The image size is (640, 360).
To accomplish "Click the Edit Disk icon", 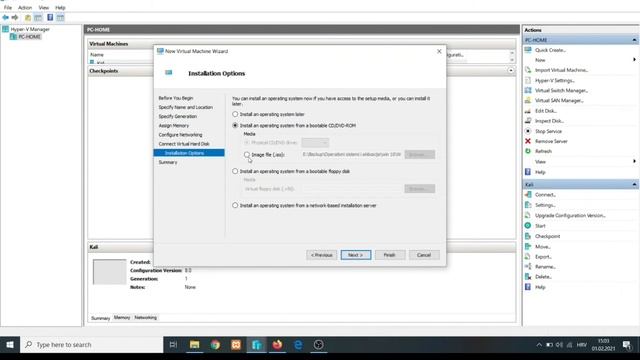I will [528, 111].
